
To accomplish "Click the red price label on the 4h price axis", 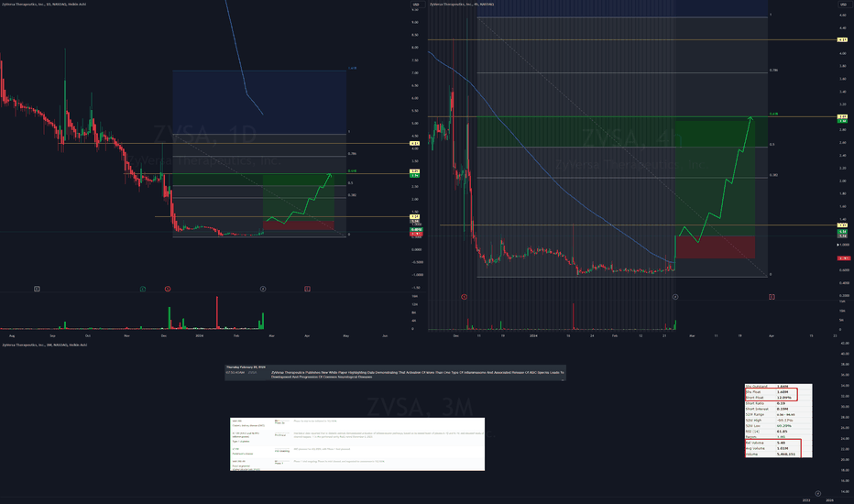I will (843, 258).
